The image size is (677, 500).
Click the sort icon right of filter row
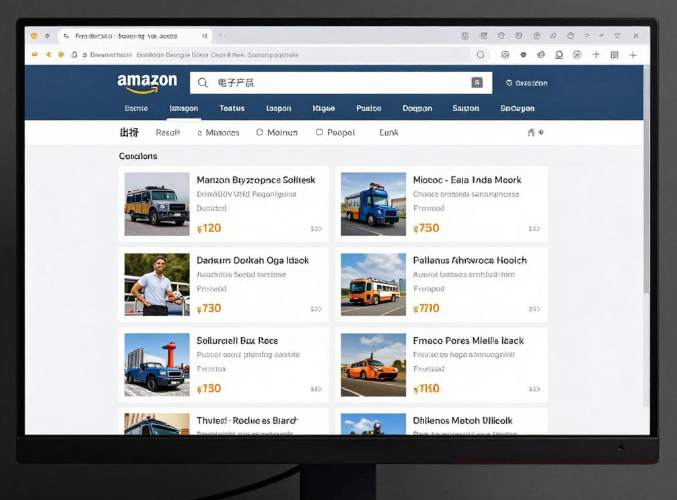(x=535, y=132)
